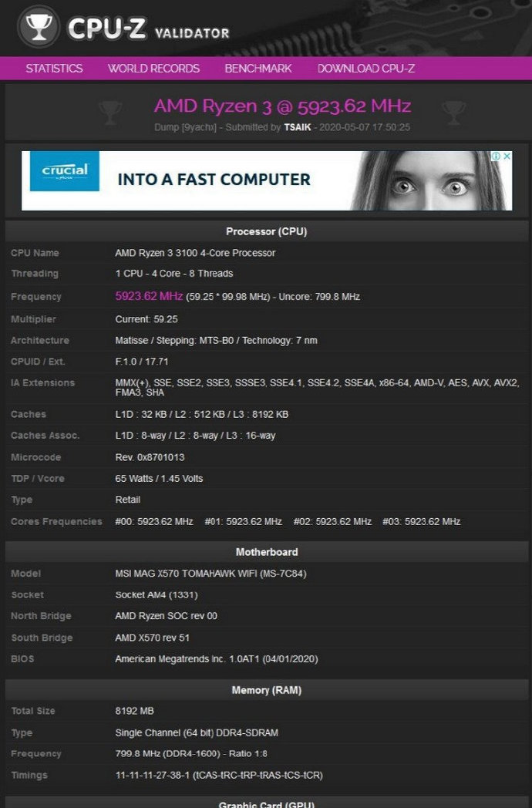The height and width of the screenshot is (808, 532).
Task: Click the 'CPU Name' row label
Action: (35, 253)
